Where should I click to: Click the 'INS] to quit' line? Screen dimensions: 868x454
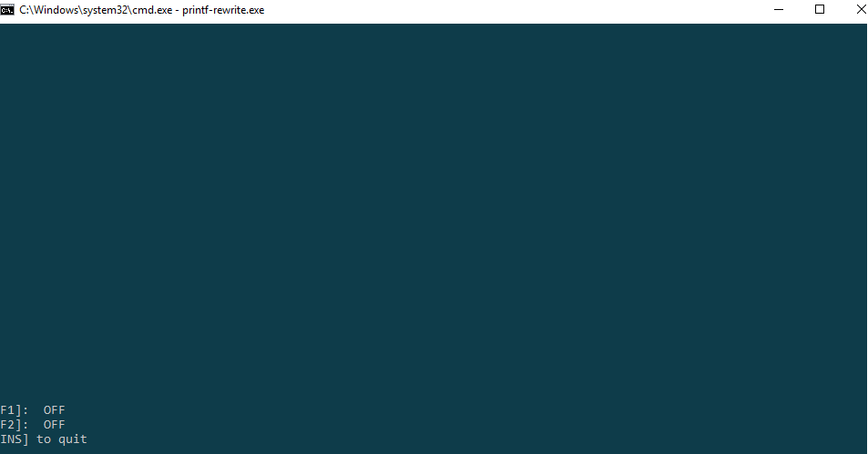44,439
